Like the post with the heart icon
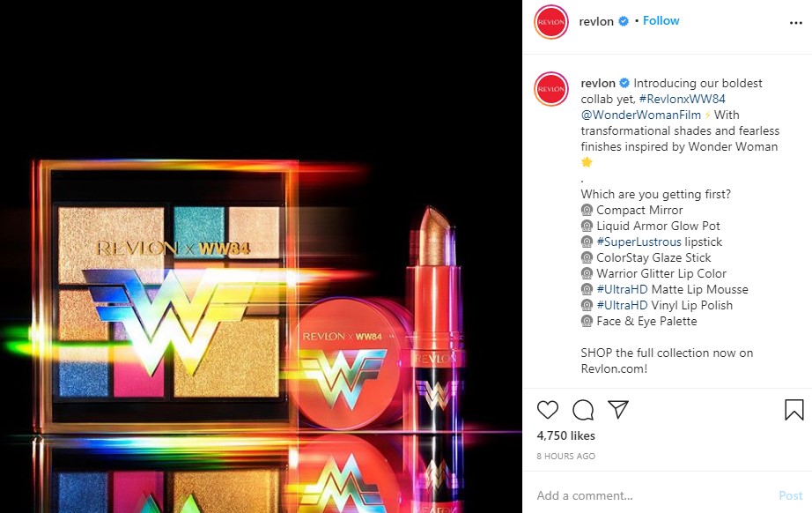 point(548,409)
